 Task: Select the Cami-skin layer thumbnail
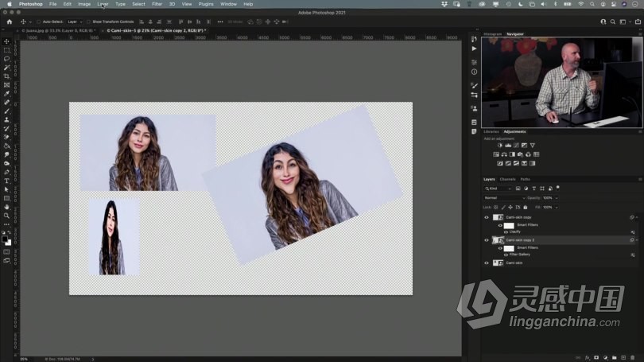click(499, 263)
